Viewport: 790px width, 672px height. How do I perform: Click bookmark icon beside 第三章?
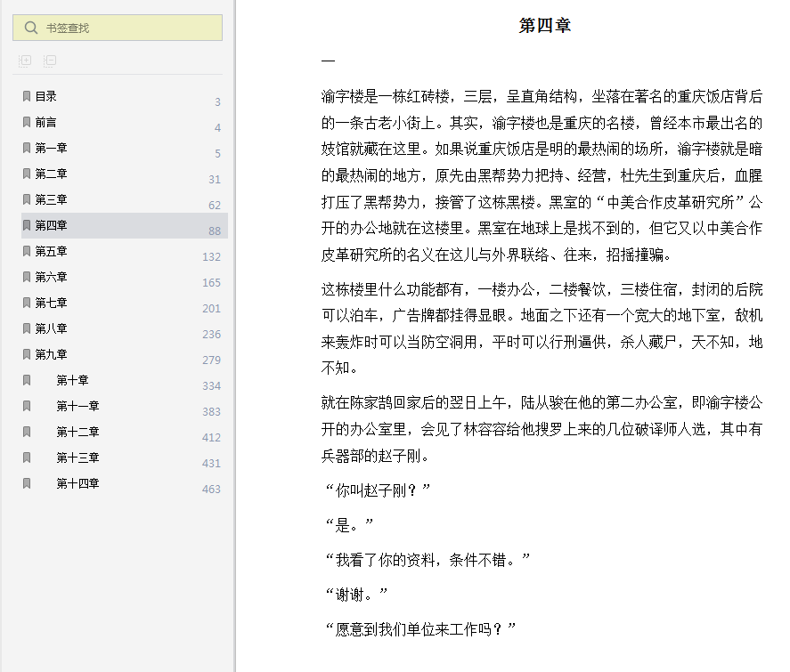tap(27, 200)
